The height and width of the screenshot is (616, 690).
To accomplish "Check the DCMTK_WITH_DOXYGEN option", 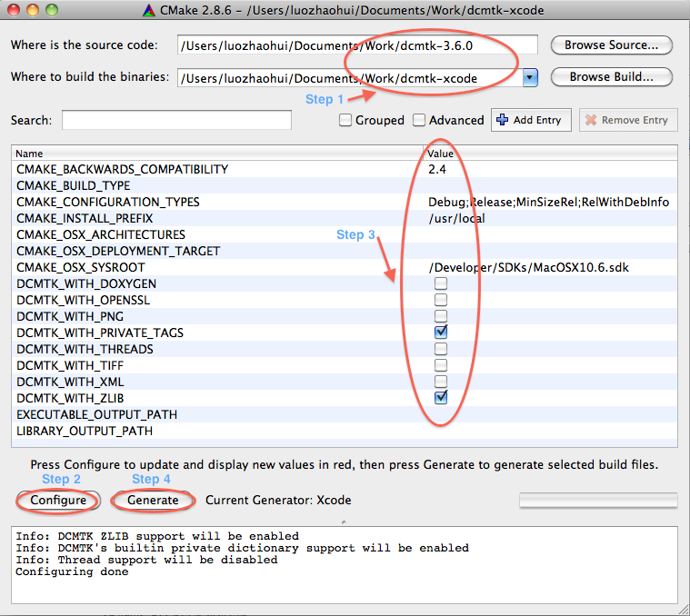I will (x=441, y=284).
